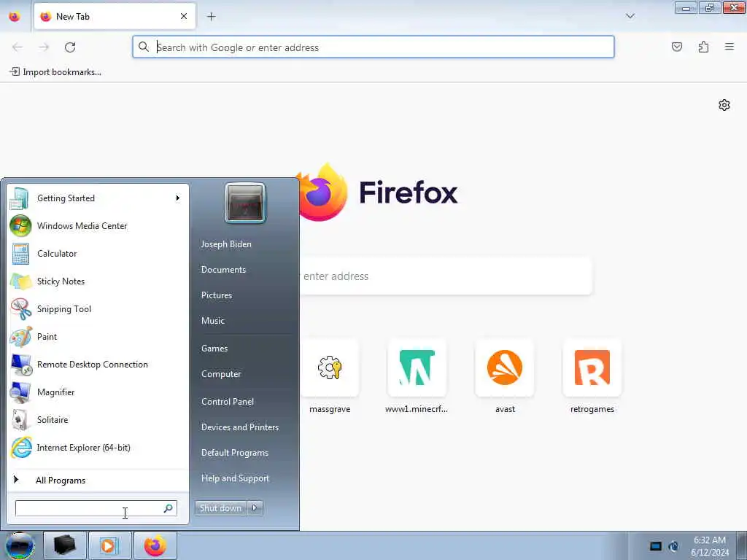
Task: Open Help and Support
Action: 235,478
